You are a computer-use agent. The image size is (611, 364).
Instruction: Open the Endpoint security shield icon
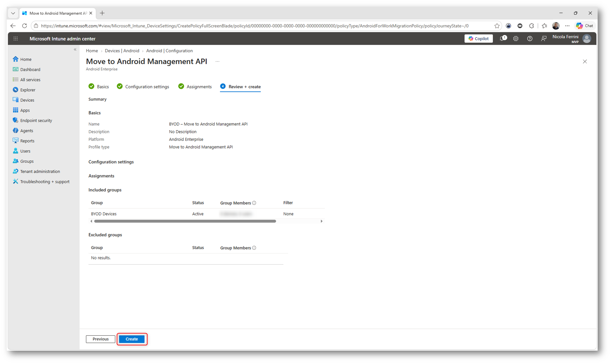(16, 120)
